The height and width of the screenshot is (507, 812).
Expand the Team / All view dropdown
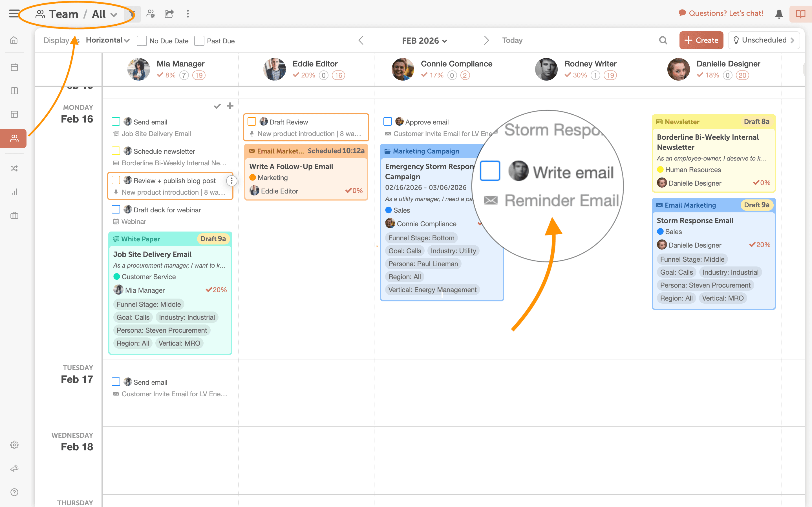77,14
